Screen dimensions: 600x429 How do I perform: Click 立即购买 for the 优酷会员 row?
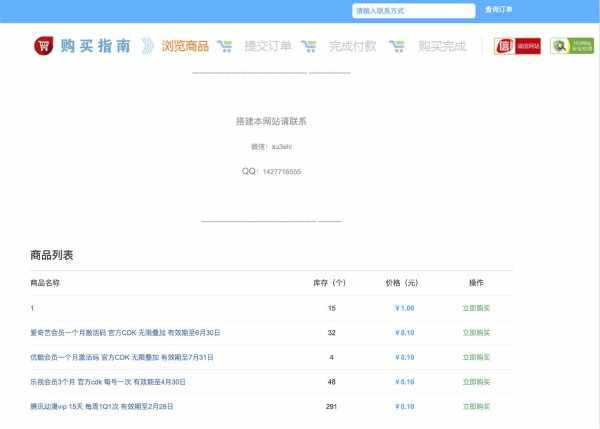point(476,357)
